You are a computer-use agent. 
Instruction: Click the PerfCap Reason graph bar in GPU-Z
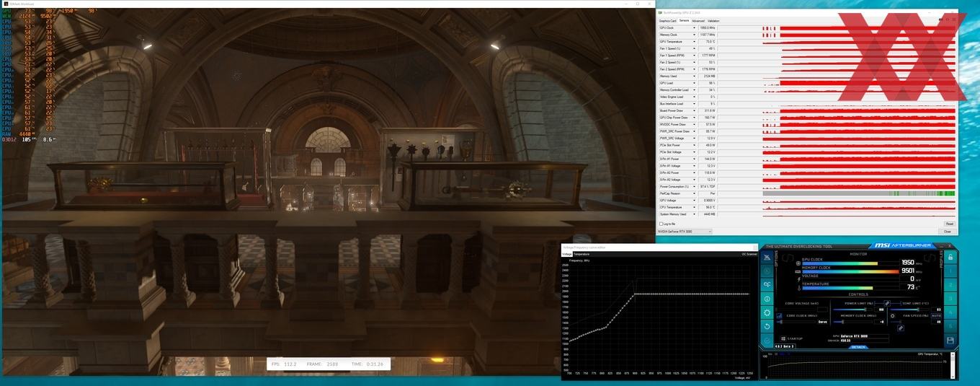(x=859, y=193)
